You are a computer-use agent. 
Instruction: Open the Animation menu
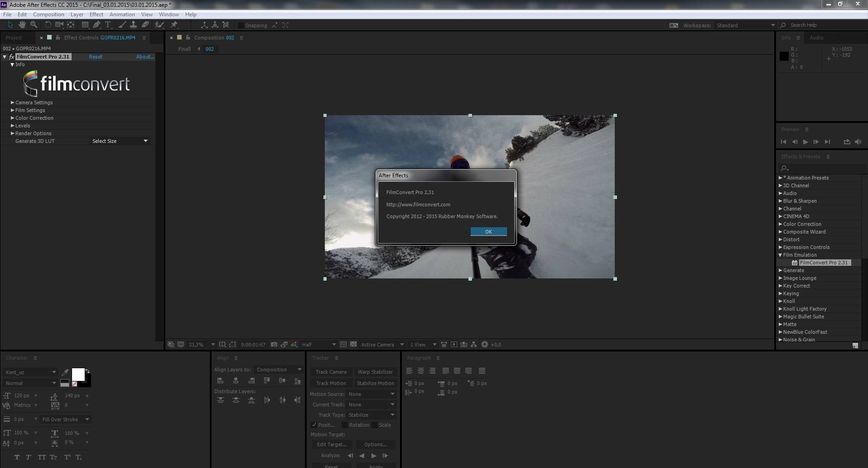click(x=122, y=15)
